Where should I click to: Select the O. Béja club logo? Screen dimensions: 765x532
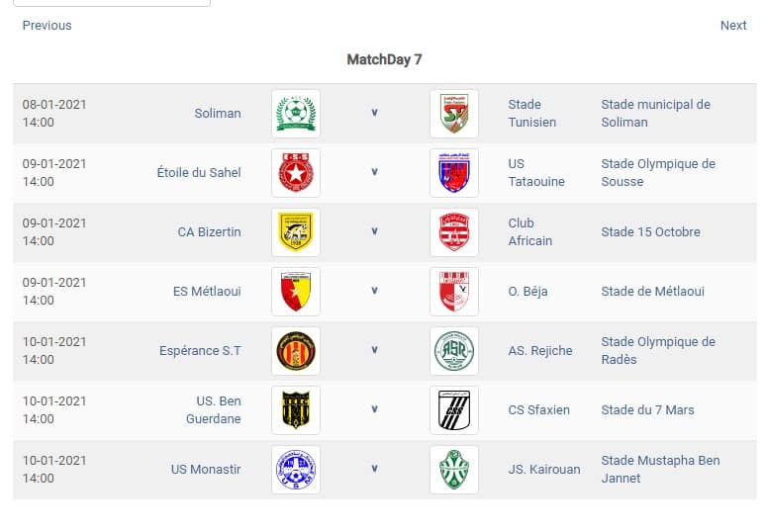(x=454, y=291)
